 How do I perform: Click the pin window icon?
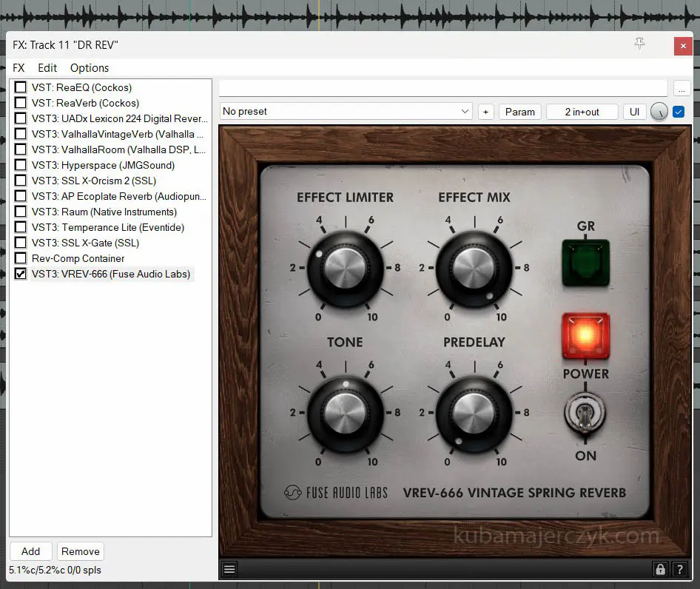pos(640,44)
